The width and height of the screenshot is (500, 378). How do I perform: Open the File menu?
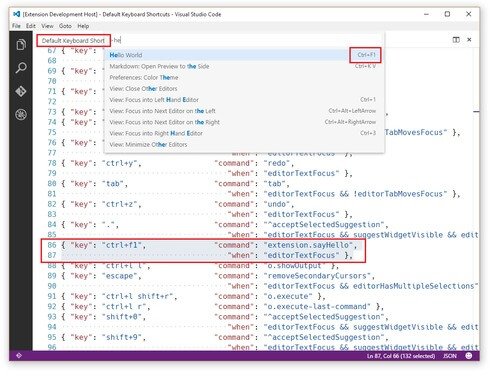tap(16, 26)
